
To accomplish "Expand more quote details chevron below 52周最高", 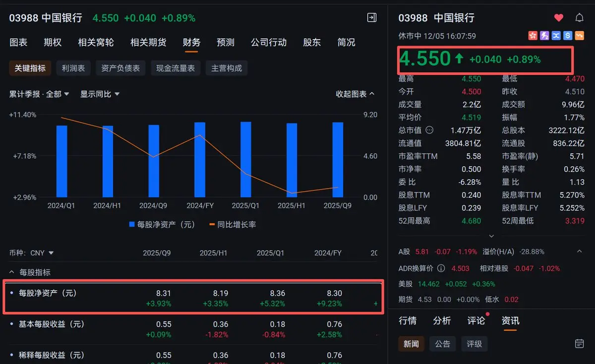I will (x=491, y=236).
